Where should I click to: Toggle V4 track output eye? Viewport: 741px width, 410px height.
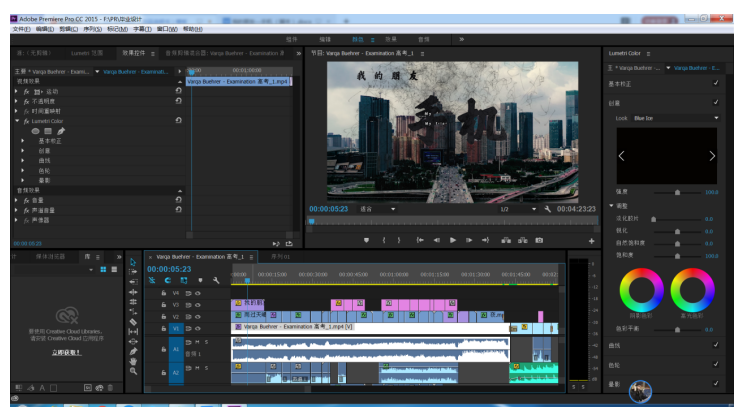click(x=198, y=293)
